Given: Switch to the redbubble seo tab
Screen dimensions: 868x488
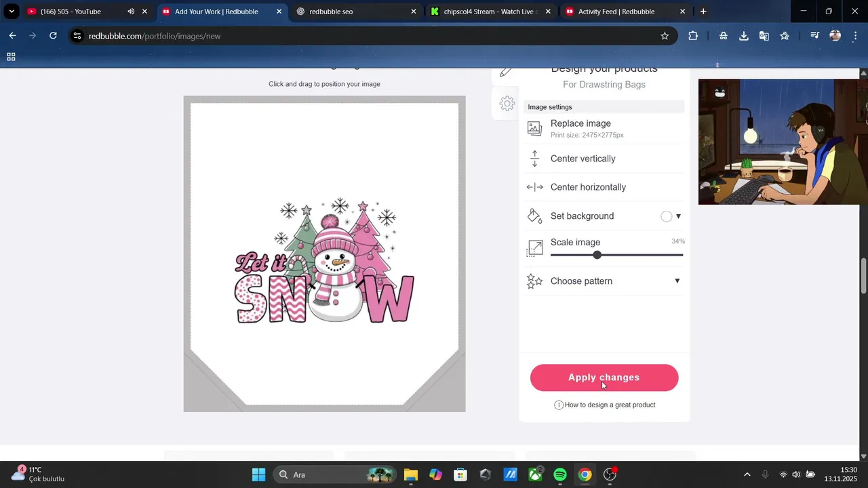Looking at the screenshot, I should (x=357, y=12).
